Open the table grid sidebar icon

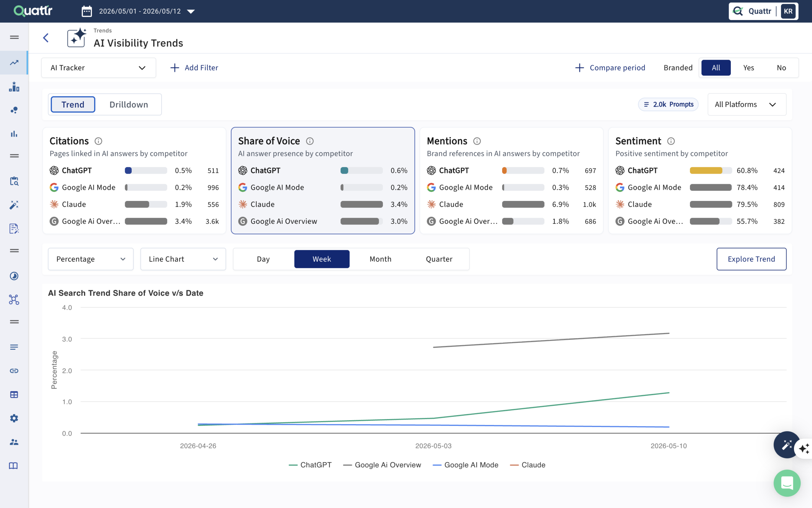coord(14,394)
